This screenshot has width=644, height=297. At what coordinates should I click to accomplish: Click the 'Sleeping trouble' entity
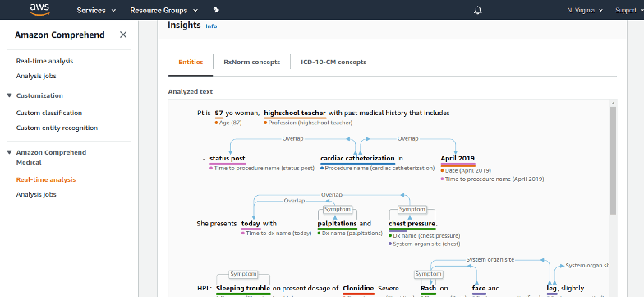tap(243, 288)
